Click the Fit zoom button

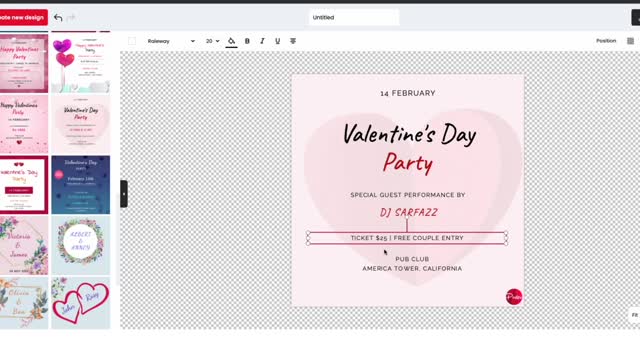click(635, 315)
